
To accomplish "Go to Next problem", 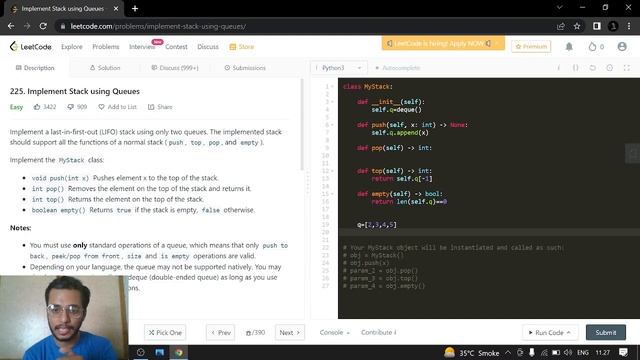I will [x=289, y=333].
